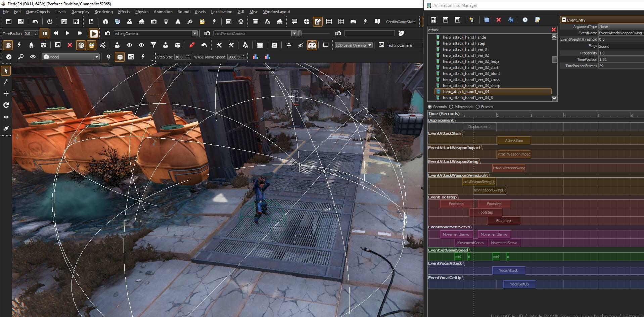Collapse the EventEntry property group
644x317 pixels.
(x=564, y=20)
